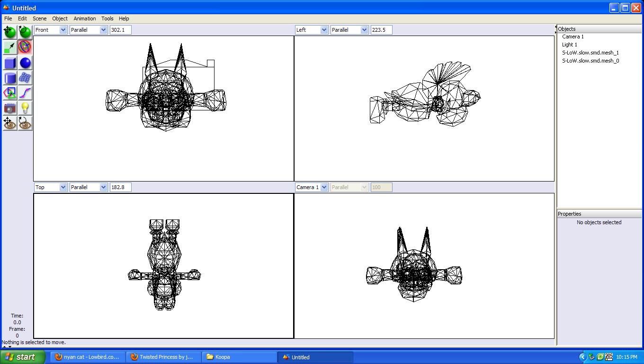This screenshot has width=644, height=364.
Task: Open the Animation menu
Action: click(84, 18)
